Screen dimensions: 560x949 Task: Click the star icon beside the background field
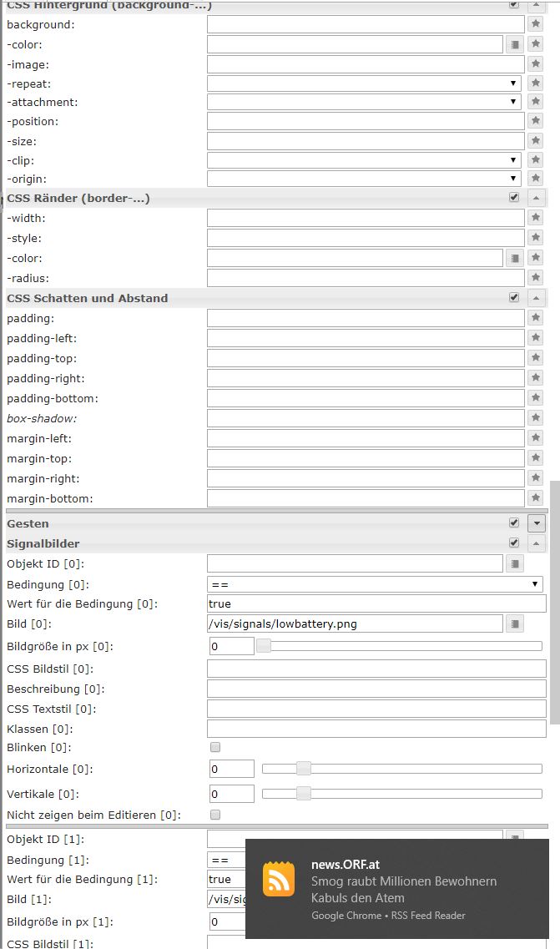(x=536, y=24)
